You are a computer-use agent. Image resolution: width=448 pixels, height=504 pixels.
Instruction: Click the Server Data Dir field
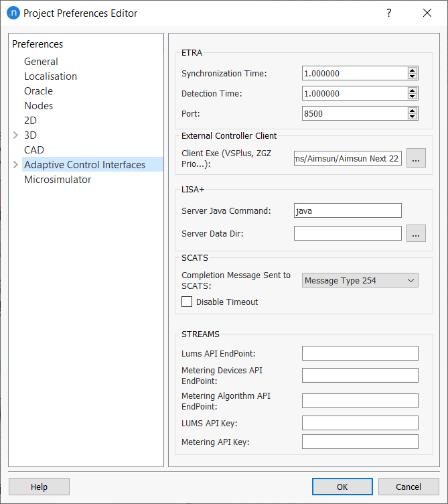[348, 233]
